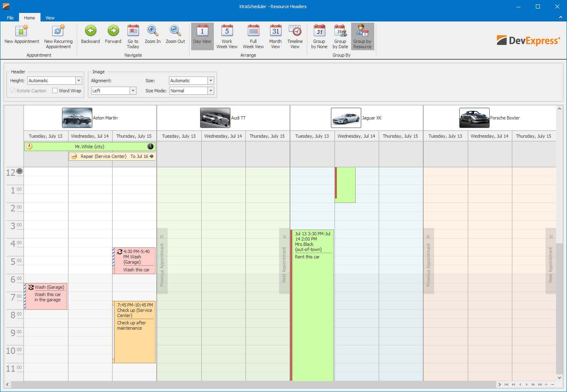Jump using Go to Today
This screenshot has width=567, height=392.
pyautogui.click(x=133, y=36)
